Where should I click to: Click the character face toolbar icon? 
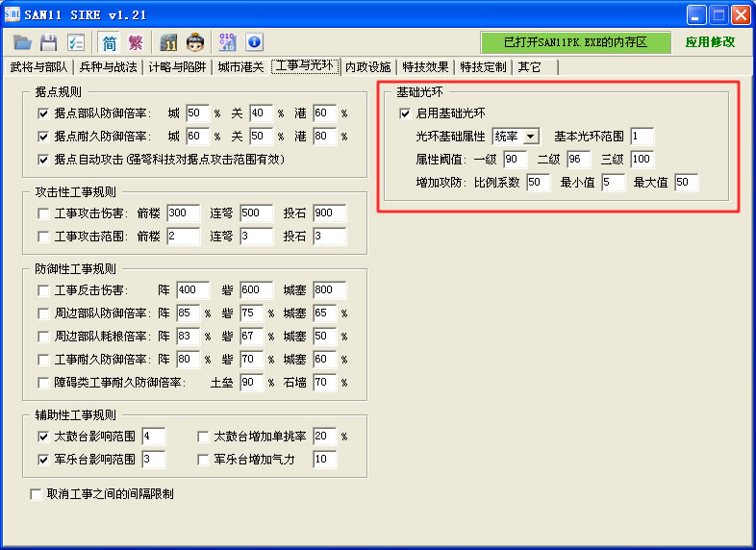195,42
